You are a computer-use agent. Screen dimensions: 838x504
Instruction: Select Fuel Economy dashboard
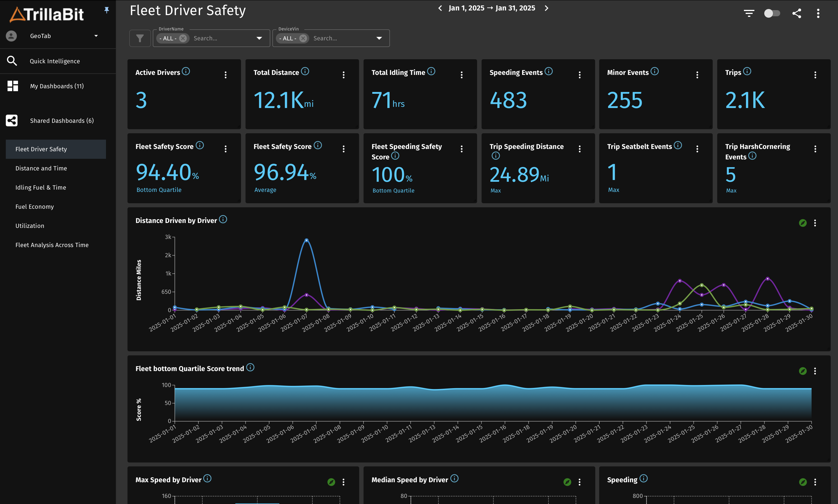pyautogui.click(x=34, y=206)
